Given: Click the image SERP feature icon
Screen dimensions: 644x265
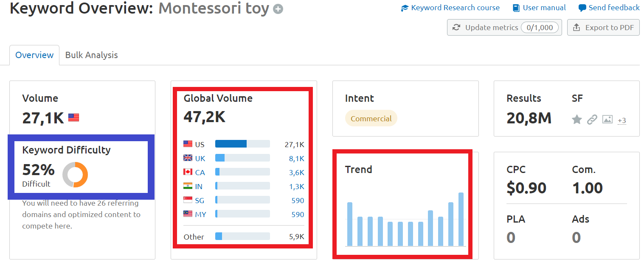Looking at the screenshot, I should point(607,120).
